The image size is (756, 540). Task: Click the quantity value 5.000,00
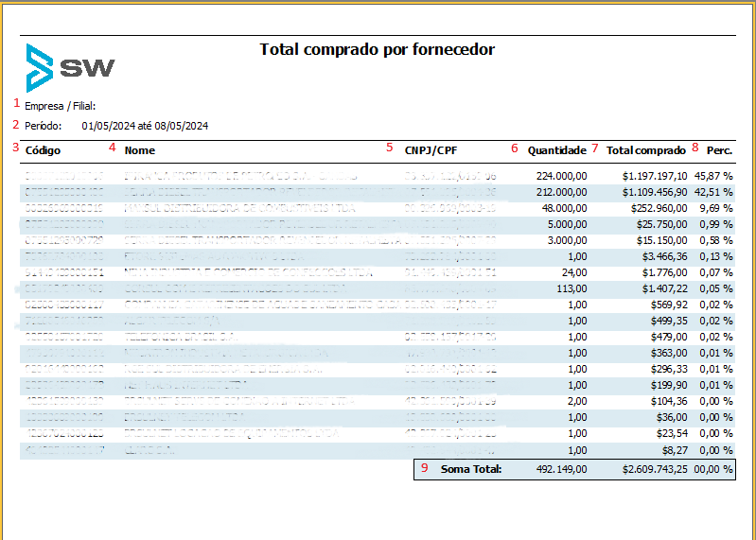[x=567, y=224]
